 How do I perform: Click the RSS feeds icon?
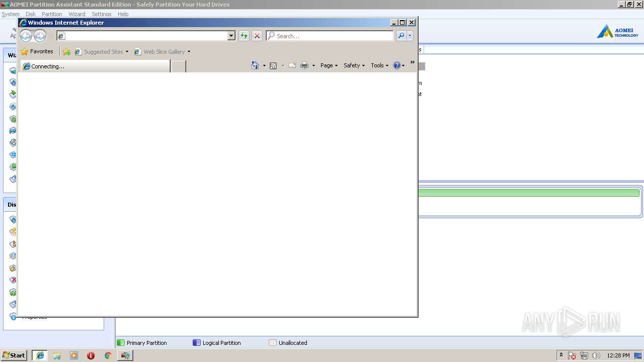(x=273, y=65)
